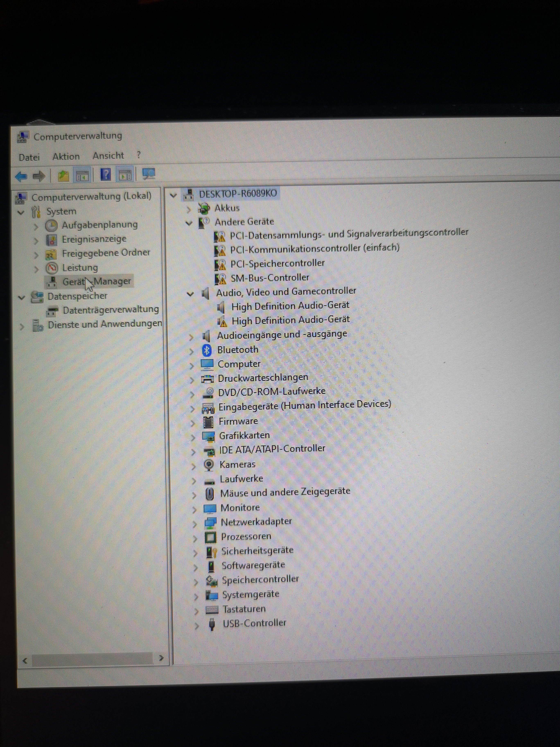Expand Dienste und Anwendungen in left tree
560x747 pixels.
[22, 327]
